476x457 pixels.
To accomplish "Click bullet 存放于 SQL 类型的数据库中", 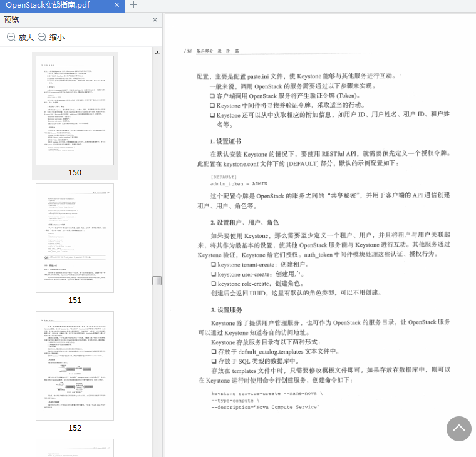I will click(256, 361).
